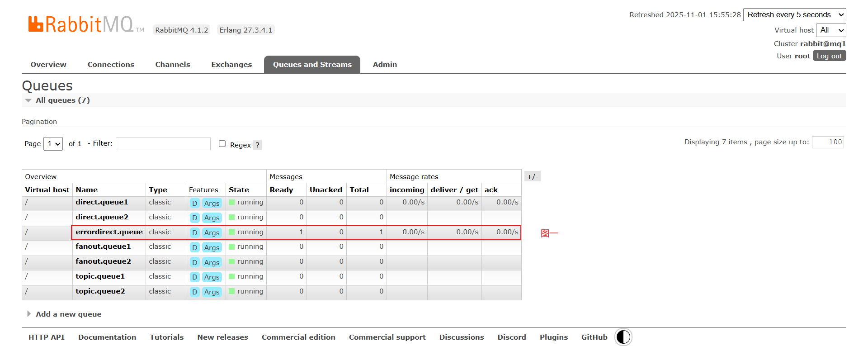Toggle the dark mode theme icon
868x346 pixels.
pos(623,337)
